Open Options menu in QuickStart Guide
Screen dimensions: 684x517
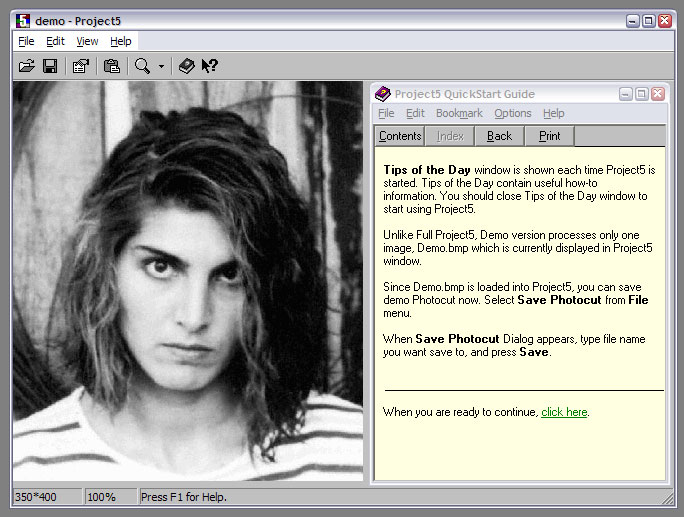tap(513, 113)
